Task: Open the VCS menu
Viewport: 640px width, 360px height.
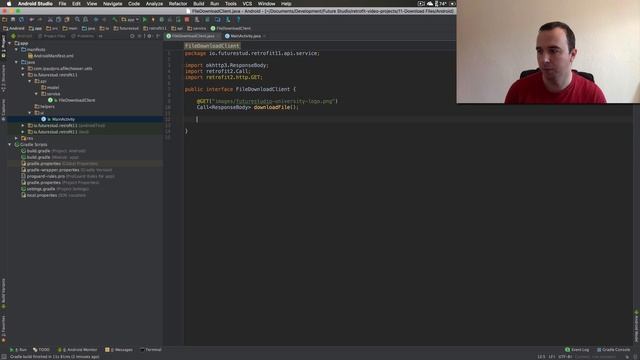Action: click(x=247, y=3)
